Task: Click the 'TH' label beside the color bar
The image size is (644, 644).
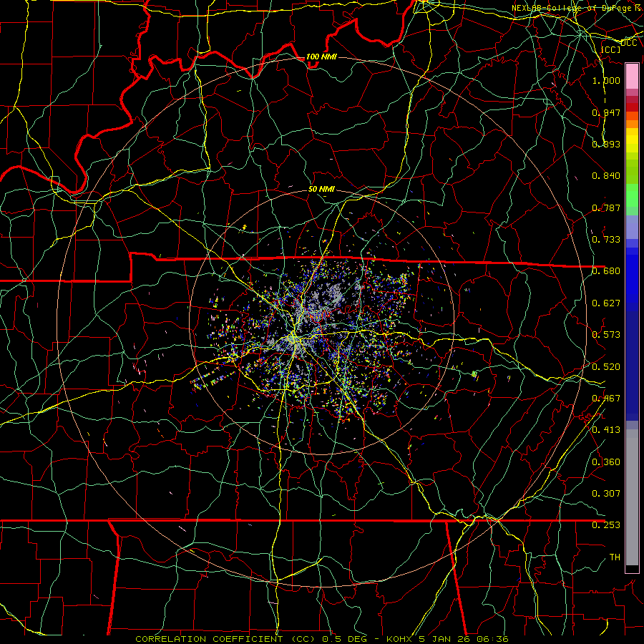Action: pyautogui.click(x=615, y=557)
